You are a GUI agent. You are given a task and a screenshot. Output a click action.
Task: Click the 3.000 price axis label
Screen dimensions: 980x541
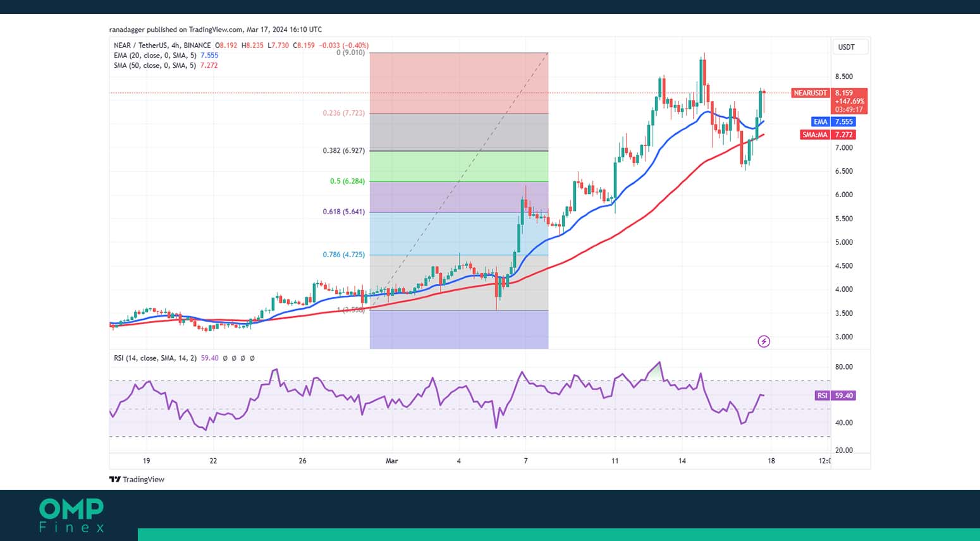tap(844, 337)
